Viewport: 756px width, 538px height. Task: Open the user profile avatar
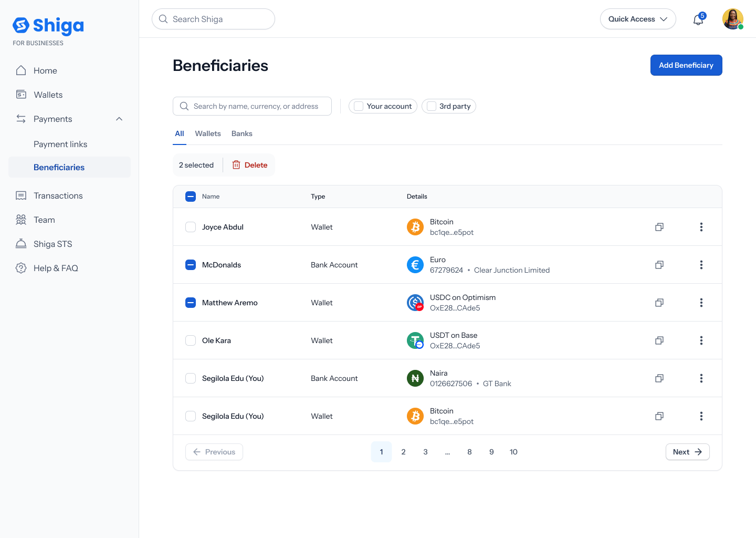point(733,19)
